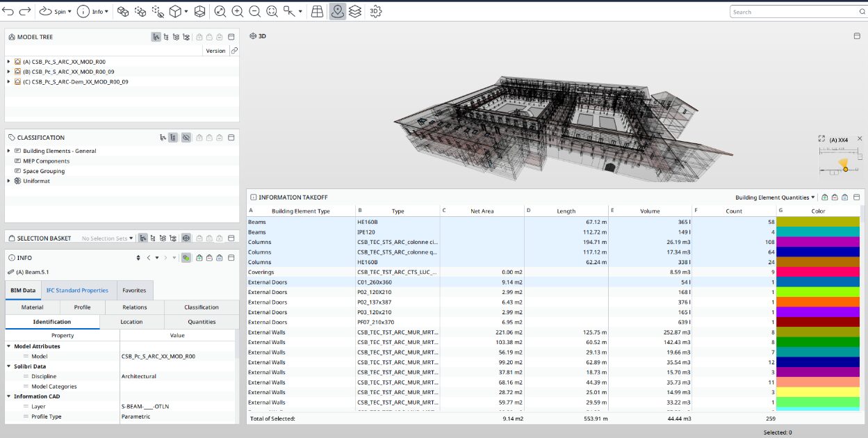Open the Quantities tab in Info panel
868x438 pixels.
202,322
